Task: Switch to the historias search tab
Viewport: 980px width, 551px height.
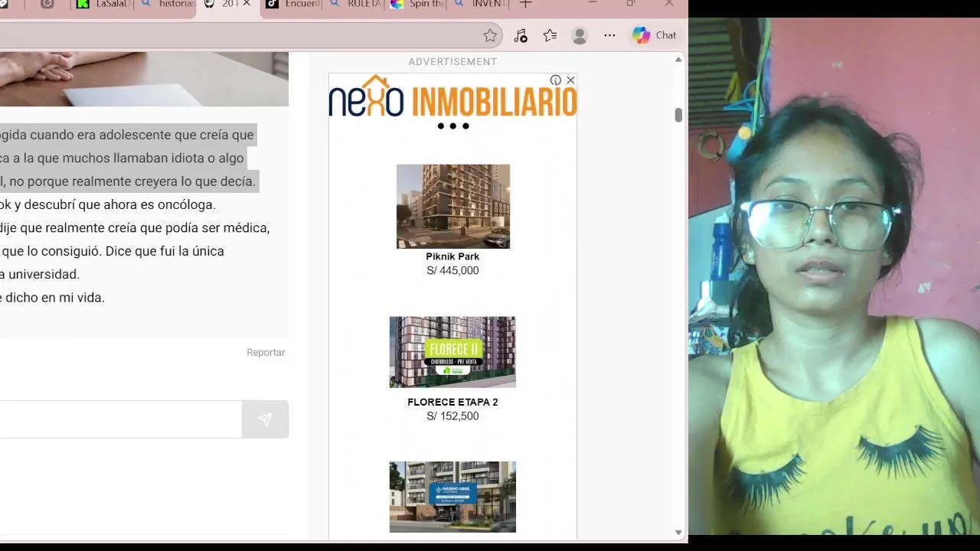Action: (168, 5)
